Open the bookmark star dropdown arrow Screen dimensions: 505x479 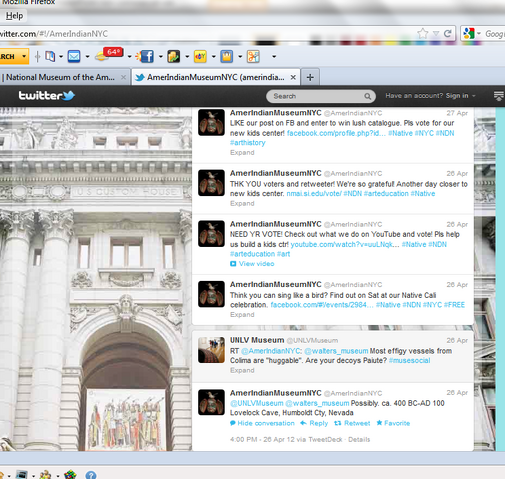pos(436,34)
